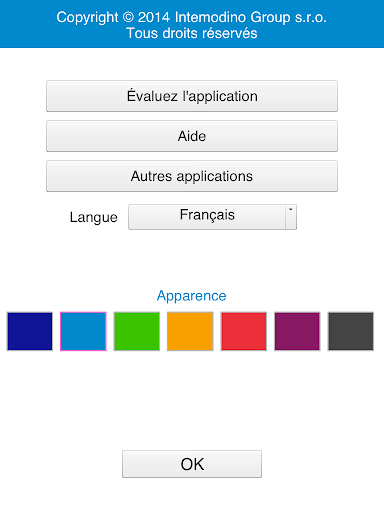The height and width of the screenshot is (512, 384).
Task: Open Autres applications
Action: 192,176
